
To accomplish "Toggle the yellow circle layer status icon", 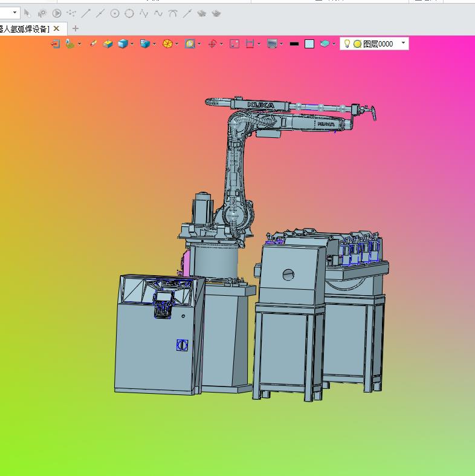I will tap(357, 44).
